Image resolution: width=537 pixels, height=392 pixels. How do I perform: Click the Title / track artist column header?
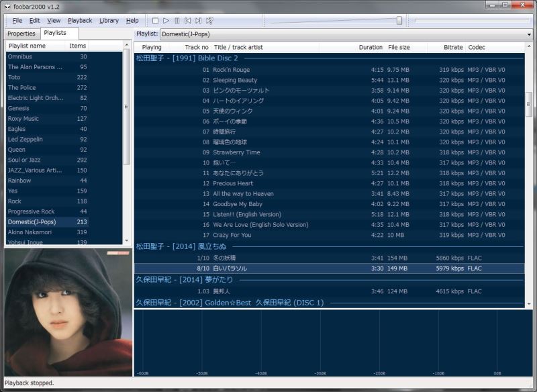[265, 47]
